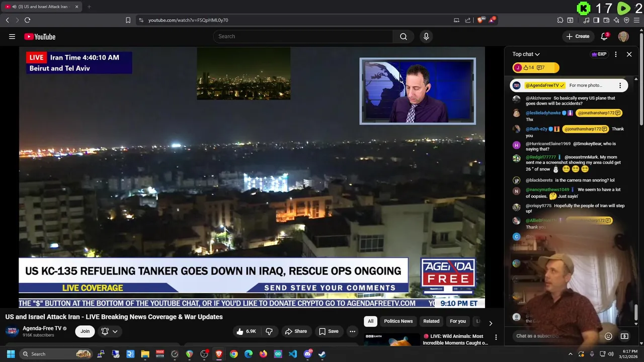
Task: Click the Windows taskbar Search box
Action: click(x=56, y=354)
